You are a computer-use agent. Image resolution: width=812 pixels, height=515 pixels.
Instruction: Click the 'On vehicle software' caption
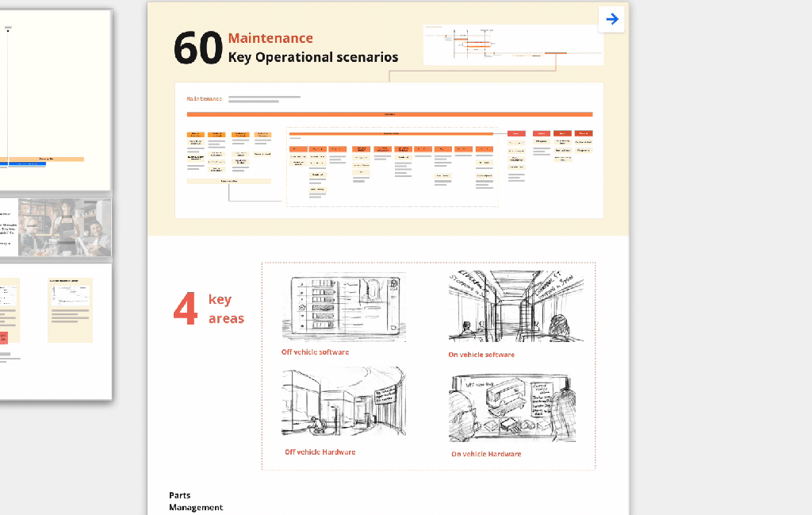click(x=481, y=355)
